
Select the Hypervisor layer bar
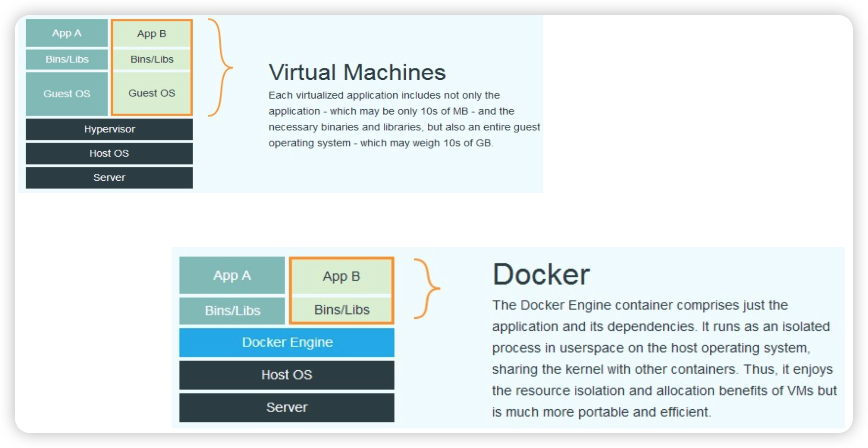pyautogui.click(x=109, y=129)
